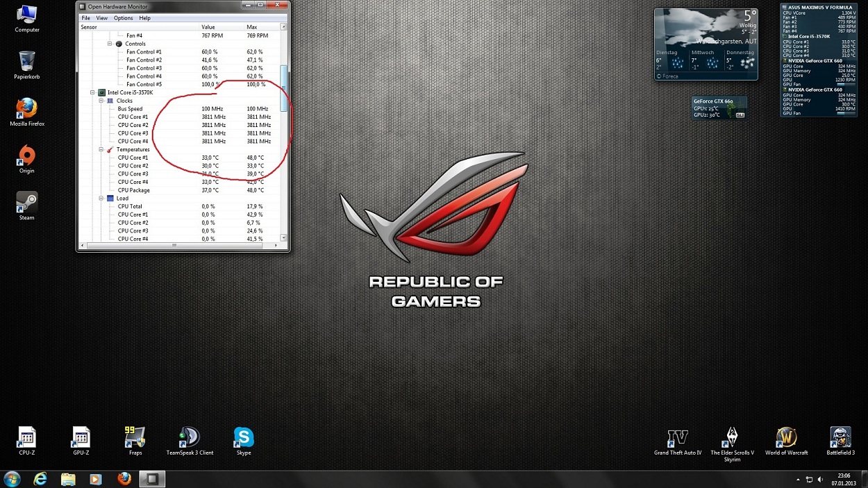Open the Windows Start menu orb
The width and height of the screenshot is (868, 488).
[x=12, y=479]
